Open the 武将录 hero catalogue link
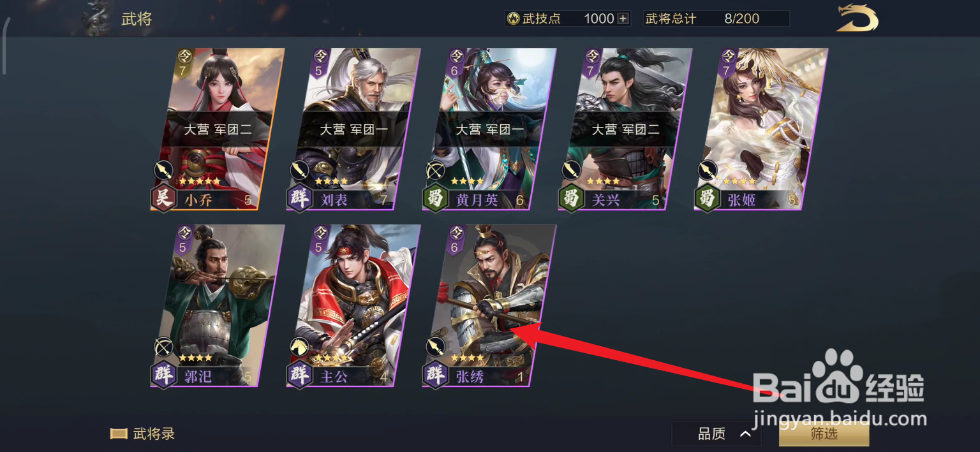This screenshot has height=452, width=980. [154, 434]
